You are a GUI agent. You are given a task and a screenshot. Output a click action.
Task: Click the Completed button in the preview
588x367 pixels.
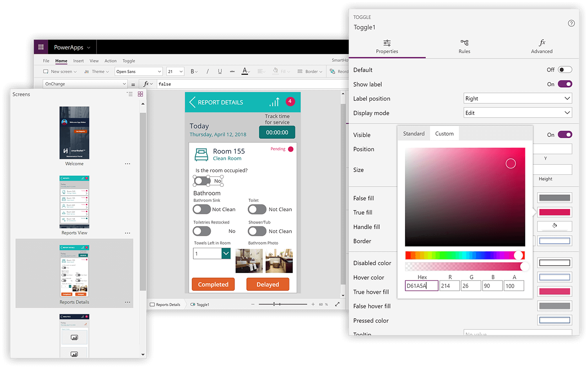(213, 284)
